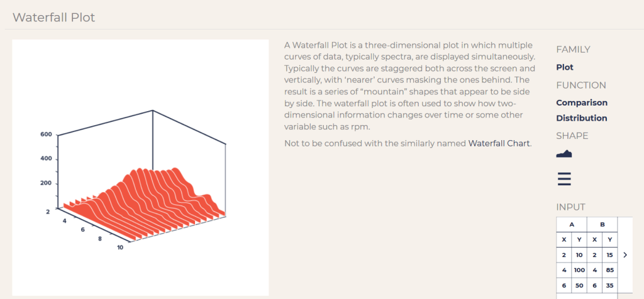Expand the input table with right chevron
Screen dimensions: 644x299
coord(625,255)
